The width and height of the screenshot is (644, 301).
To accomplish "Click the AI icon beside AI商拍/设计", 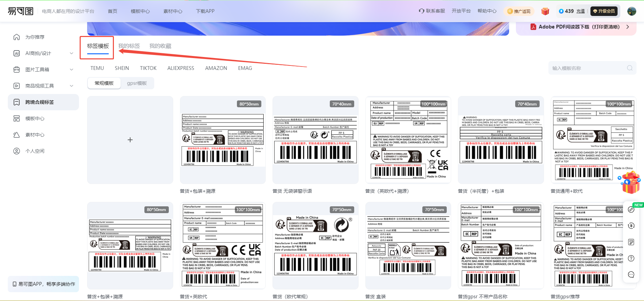I will click(x=16, y=53).
